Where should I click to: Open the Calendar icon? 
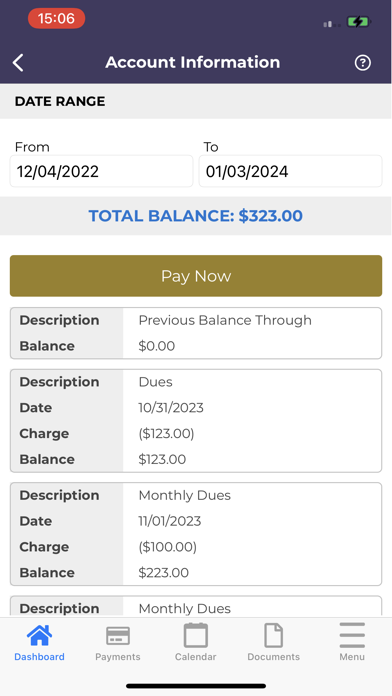[195, 635]
